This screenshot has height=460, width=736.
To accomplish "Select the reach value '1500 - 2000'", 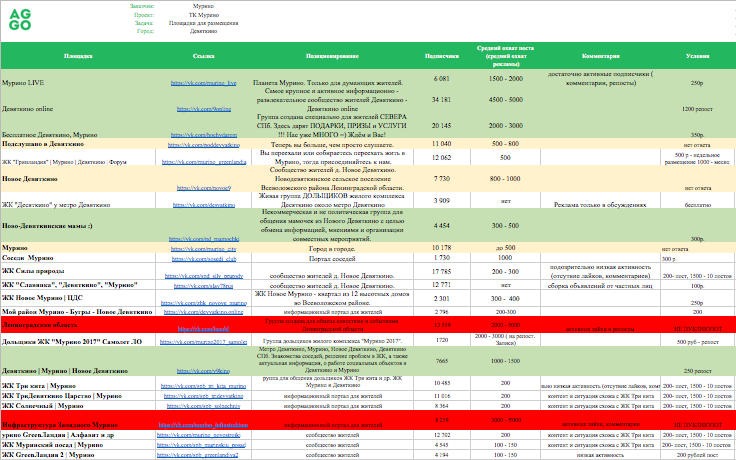I will pos(506,78).
